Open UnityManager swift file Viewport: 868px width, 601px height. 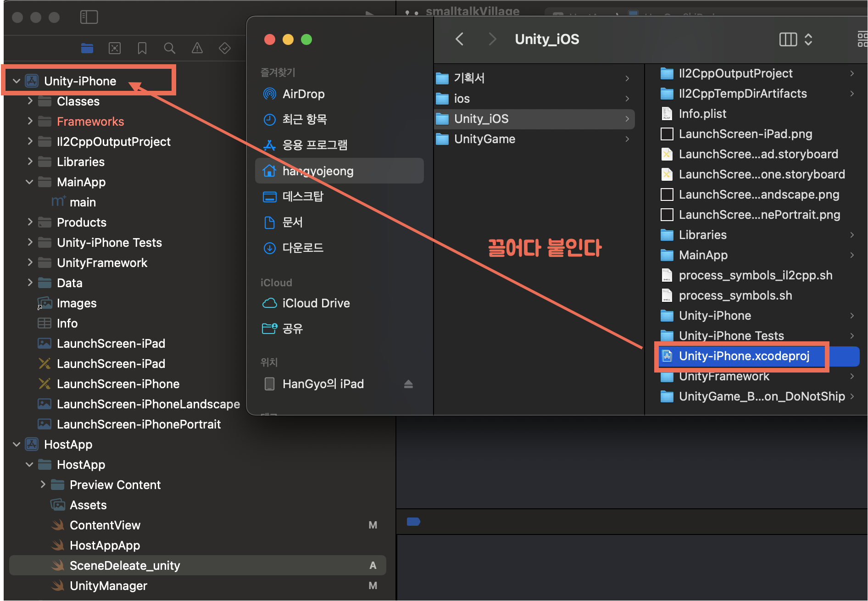point(197,586)
